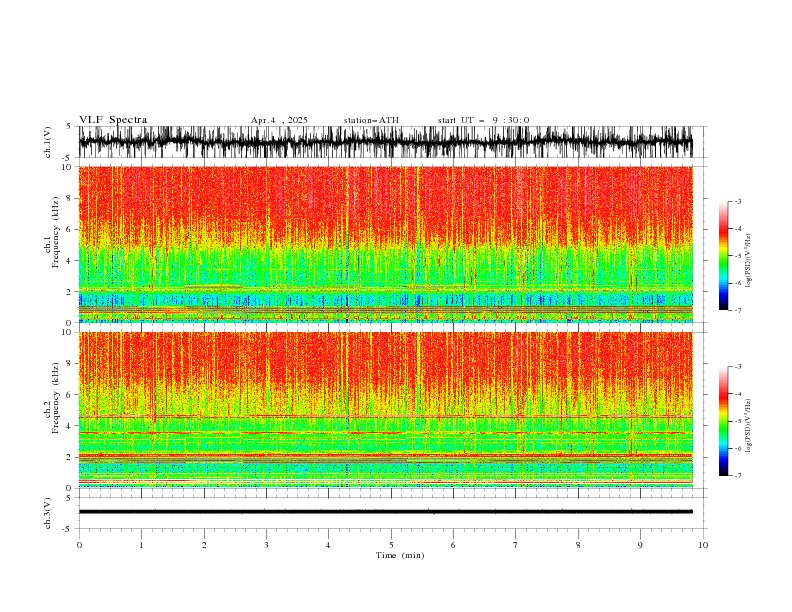Click time axis tick label "2"
The height and width of the screenshot is (612, 792).
pyautogui.click(x=204, y=545)
